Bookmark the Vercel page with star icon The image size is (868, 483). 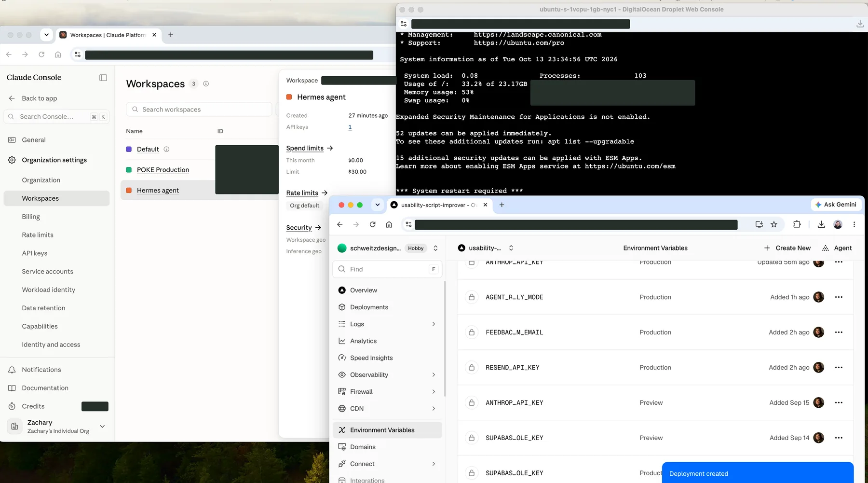pos(774,224)
